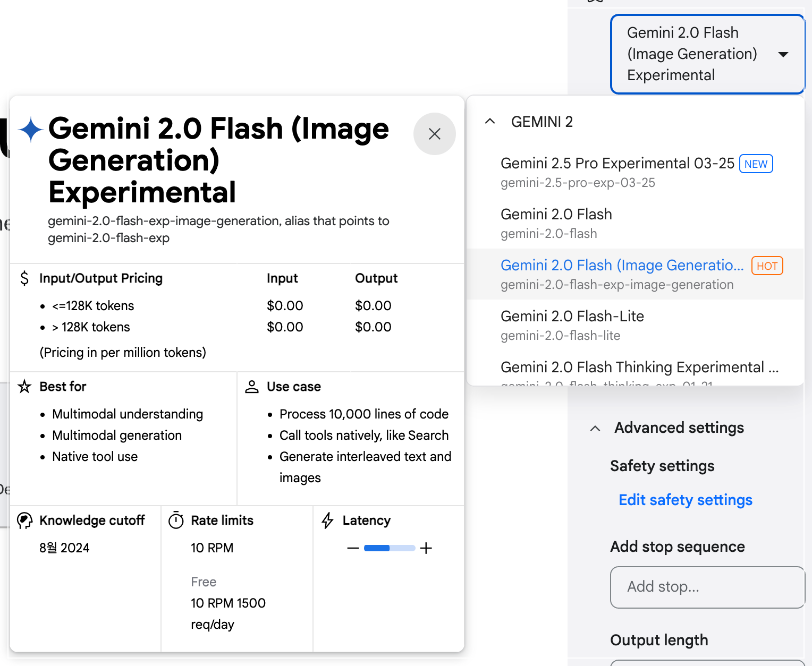Collapse the GEMINI 2 section chevron
The image size is (812, 666).
(x=489, y=121)
